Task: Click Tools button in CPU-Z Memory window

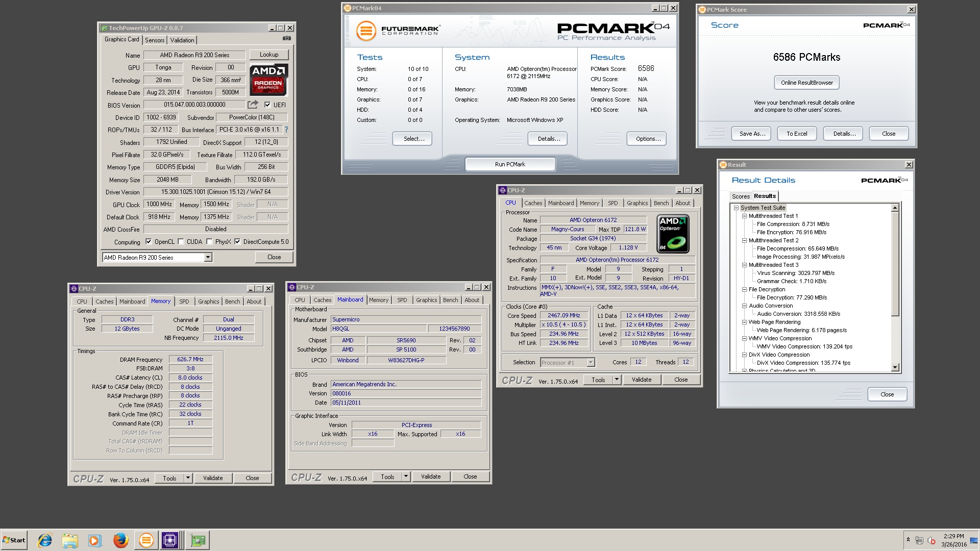Action: 169,478
